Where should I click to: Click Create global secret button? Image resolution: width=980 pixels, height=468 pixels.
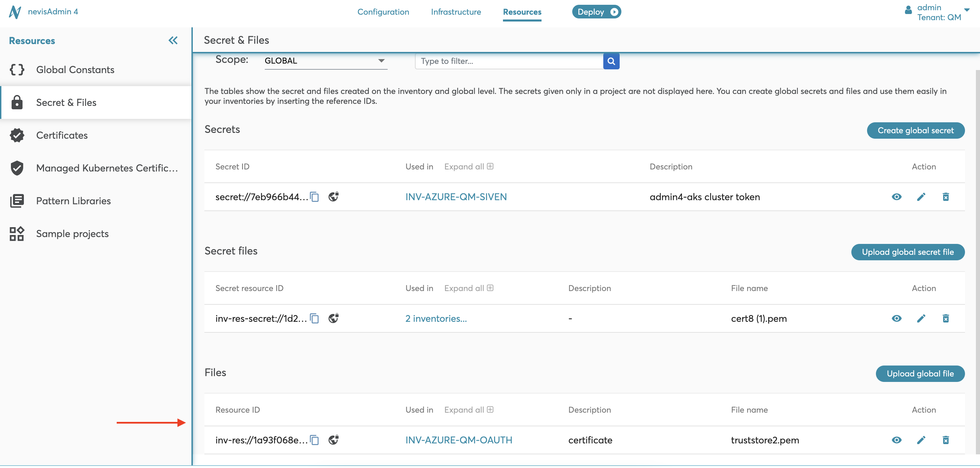(x=915, y=130)
